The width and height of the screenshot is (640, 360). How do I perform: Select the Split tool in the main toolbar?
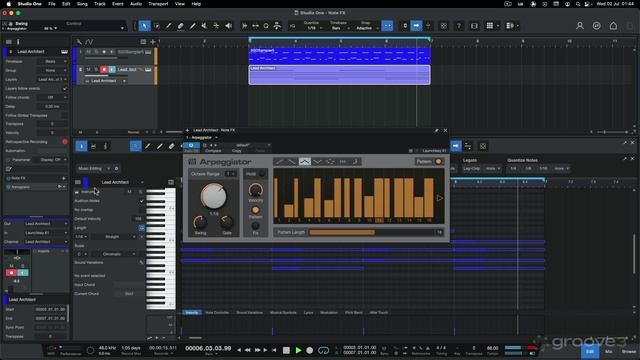tap(169, 26)
